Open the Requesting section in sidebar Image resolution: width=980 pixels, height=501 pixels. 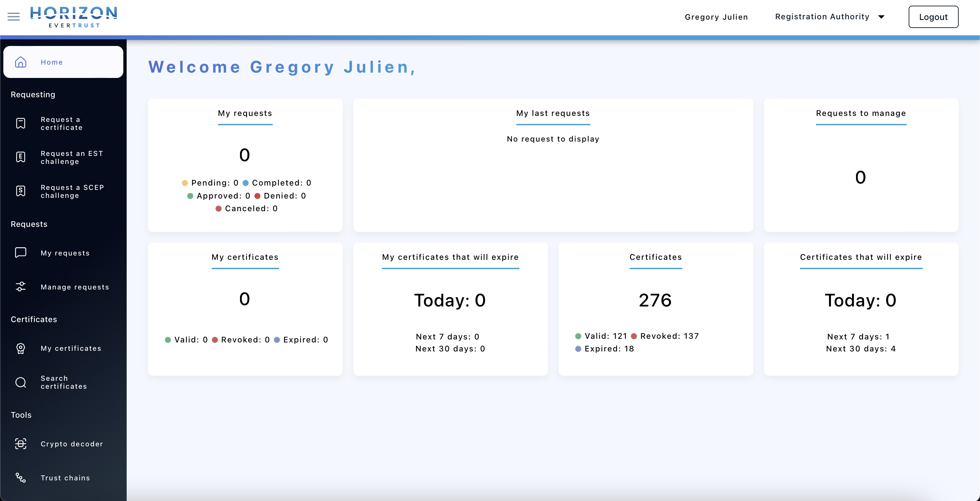coord(33,94)
